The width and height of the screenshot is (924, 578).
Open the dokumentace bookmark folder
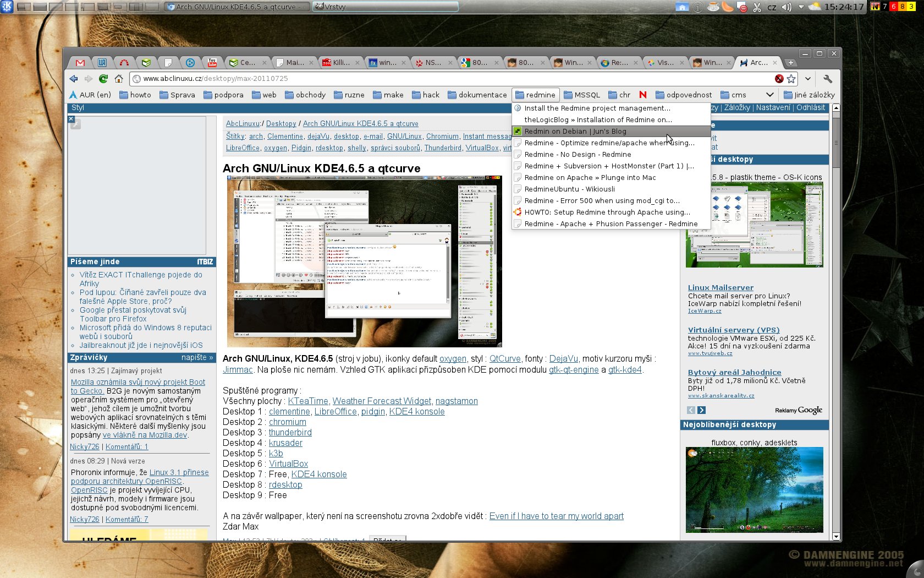[477, 95]
